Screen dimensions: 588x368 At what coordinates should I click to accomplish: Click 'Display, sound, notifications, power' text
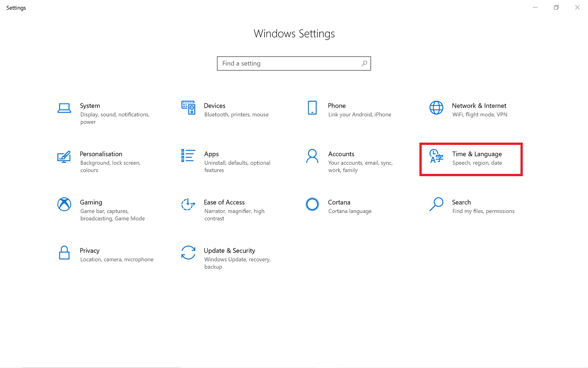pos(115,118)
